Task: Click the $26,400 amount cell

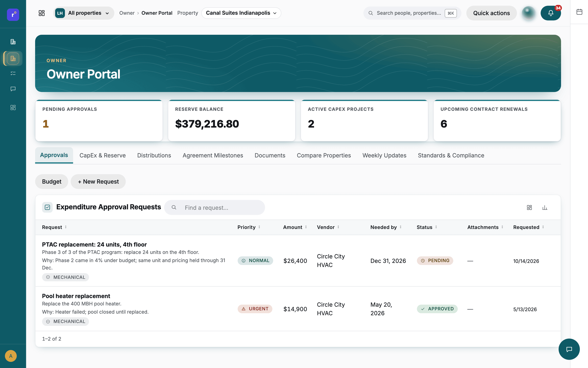Action: [x=295, y=261]
